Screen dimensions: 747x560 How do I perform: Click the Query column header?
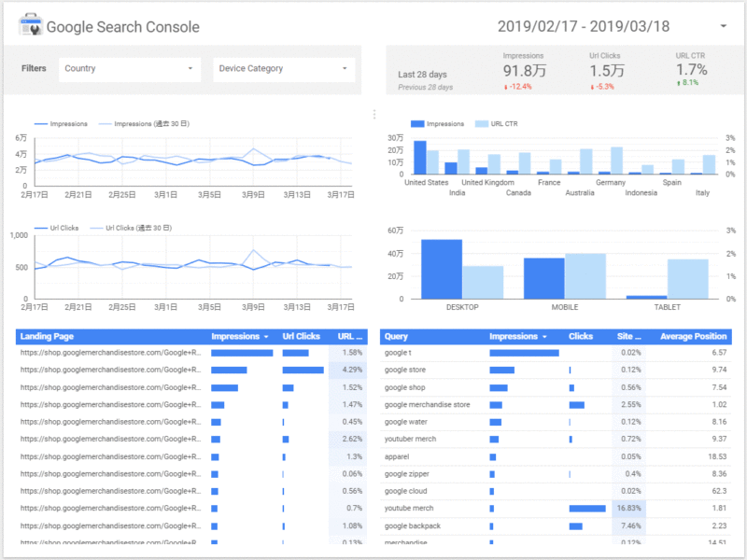point(396,337)
